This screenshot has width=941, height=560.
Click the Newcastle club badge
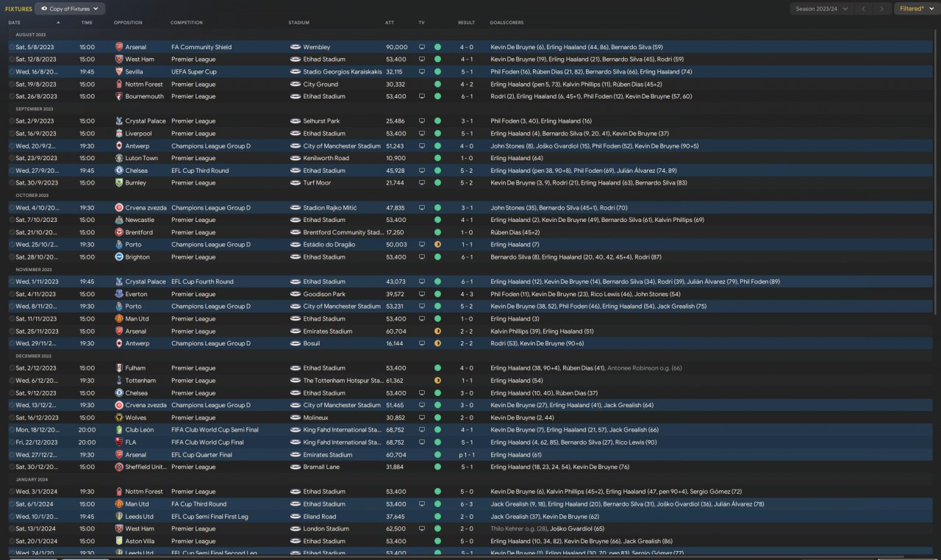tap(119, 220)
